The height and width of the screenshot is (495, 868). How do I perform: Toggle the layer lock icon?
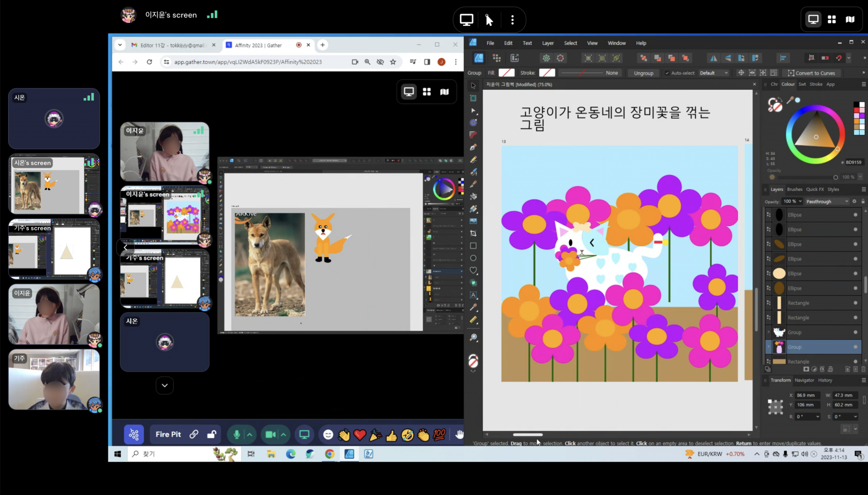pyautogui.click(x=863, y=201)
